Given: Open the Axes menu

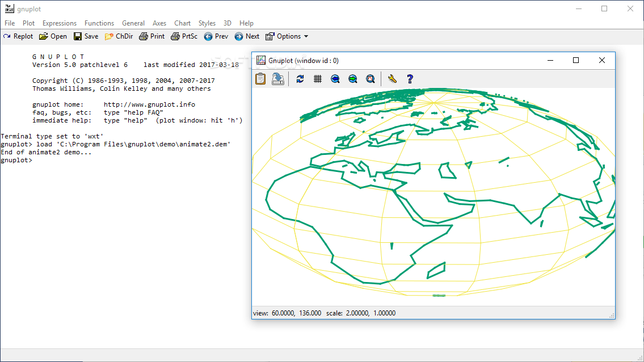Looking at the screenshot, I should (x=159, y=23).
